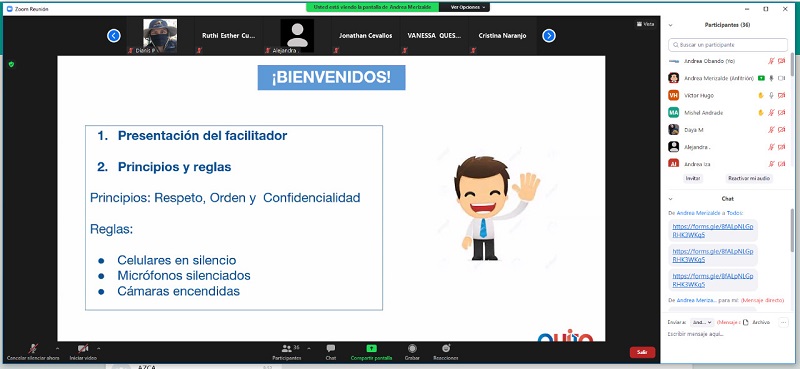
Task: Open the Participantes icon in toolbar
Action: [287, 349]
